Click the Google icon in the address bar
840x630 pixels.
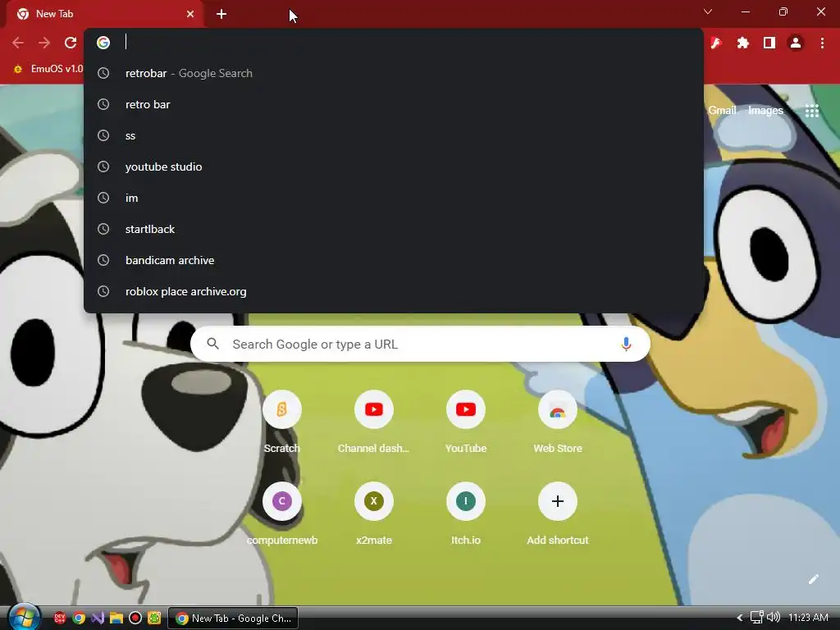click(x=103, y=43)
